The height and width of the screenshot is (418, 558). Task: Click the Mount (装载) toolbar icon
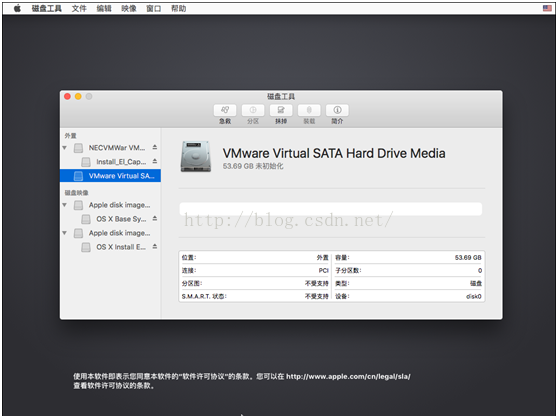[x=309, y=110]
